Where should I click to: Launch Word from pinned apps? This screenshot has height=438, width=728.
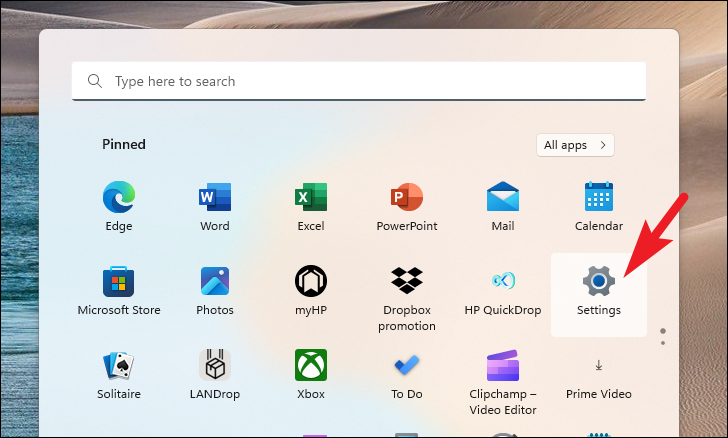tap(214, 206)
